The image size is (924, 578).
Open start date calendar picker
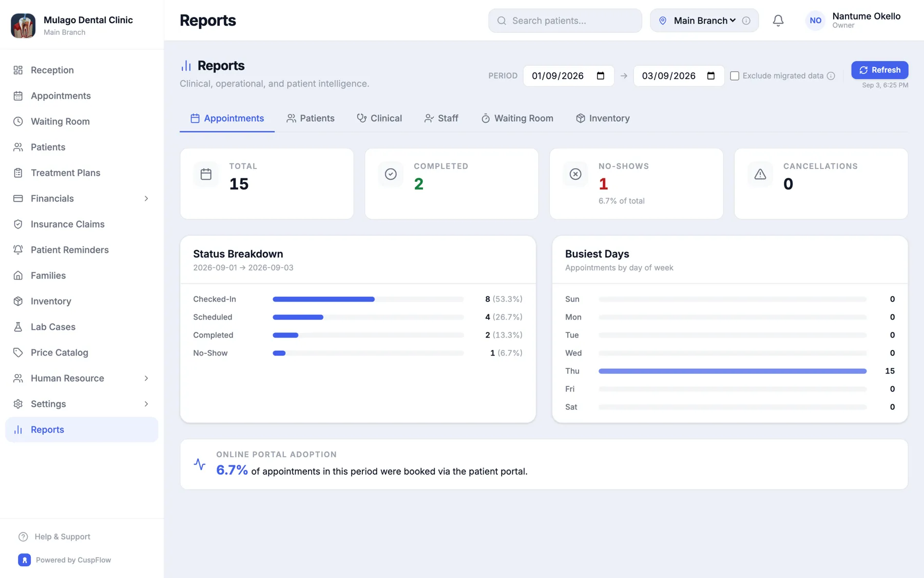click(601, 76)
